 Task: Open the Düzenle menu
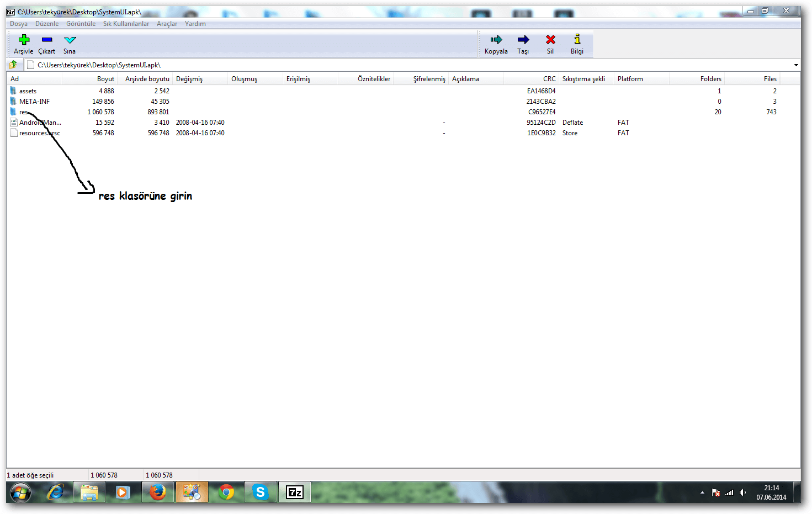(47, 24)
